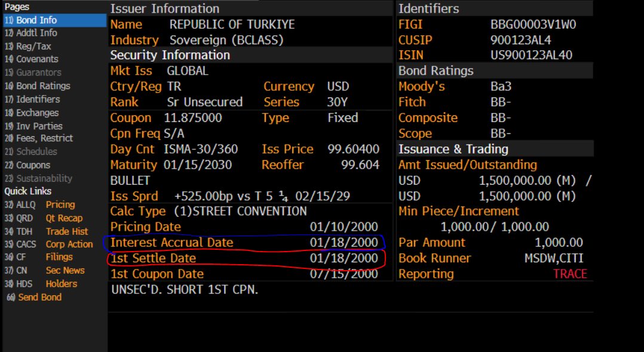Screen dimensions: 644x352
Task: Open QRD Qt Recap quick link
Action: (x=44, y=218)
